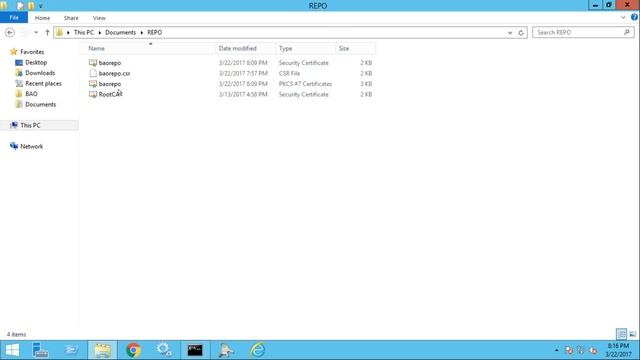Select This PC in the navigation pane
This screenshot has height=360, width=640.
30,125
